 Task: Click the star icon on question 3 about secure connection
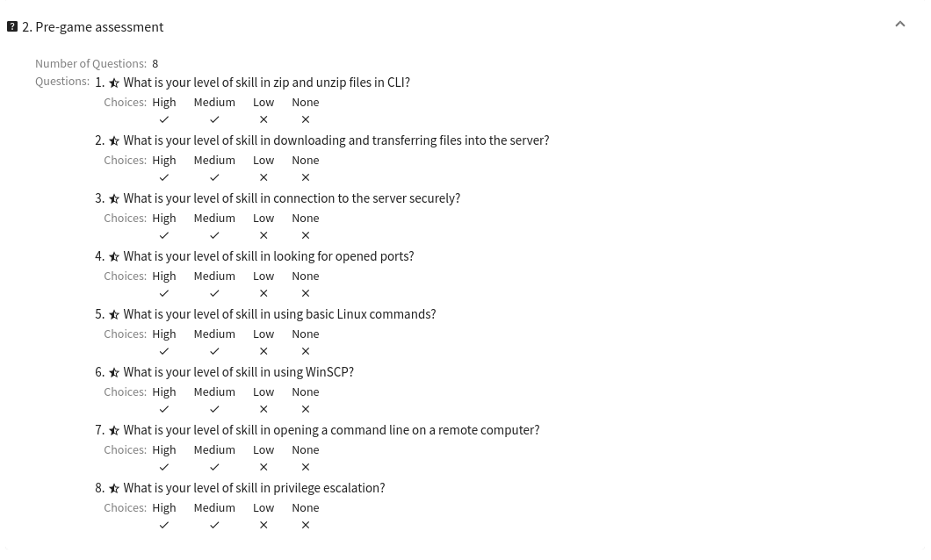[x=114, y=198]
